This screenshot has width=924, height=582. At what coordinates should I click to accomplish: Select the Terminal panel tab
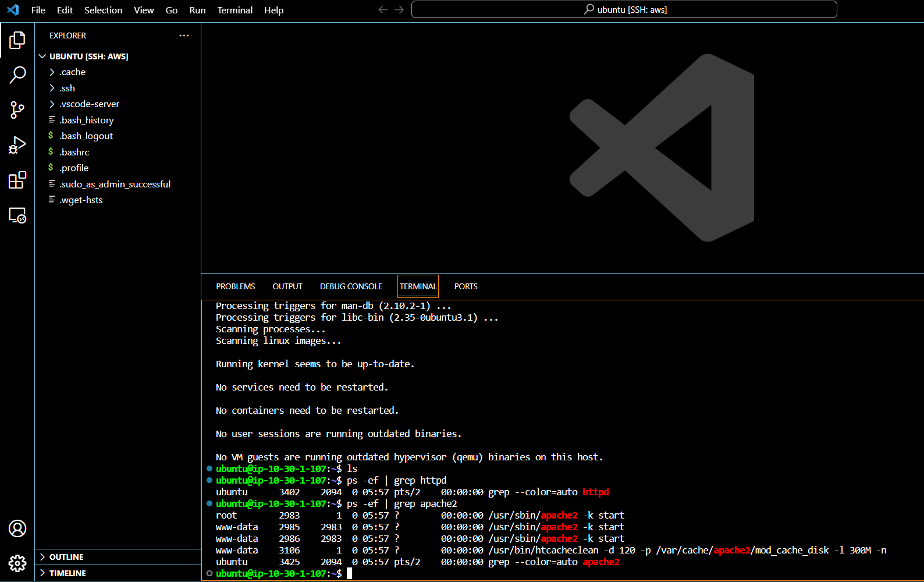point(418,286)
